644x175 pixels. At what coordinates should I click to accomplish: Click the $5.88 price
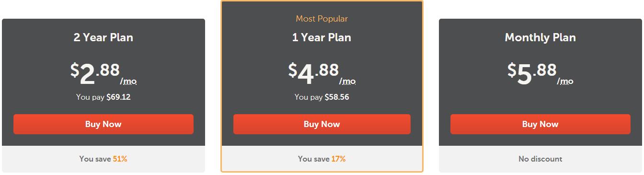tap(532, 74)
